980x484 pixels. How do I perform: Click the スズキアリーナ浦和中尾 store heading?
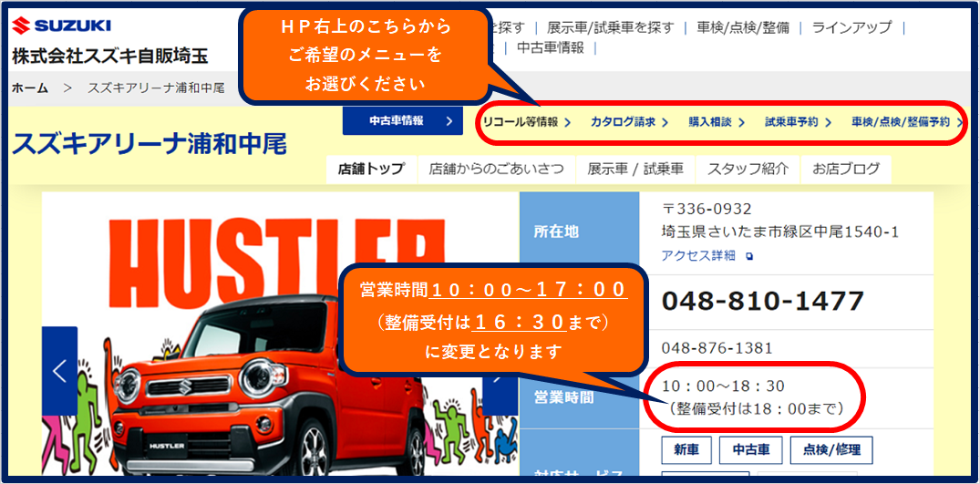coord(149,145)
